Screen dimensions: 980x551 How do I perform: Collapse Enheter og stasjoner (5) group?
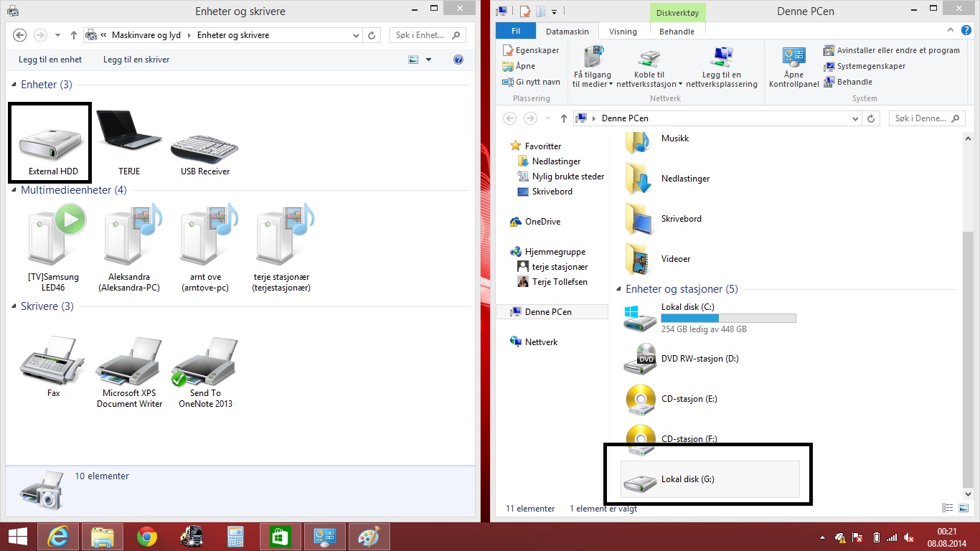(619, 290)
